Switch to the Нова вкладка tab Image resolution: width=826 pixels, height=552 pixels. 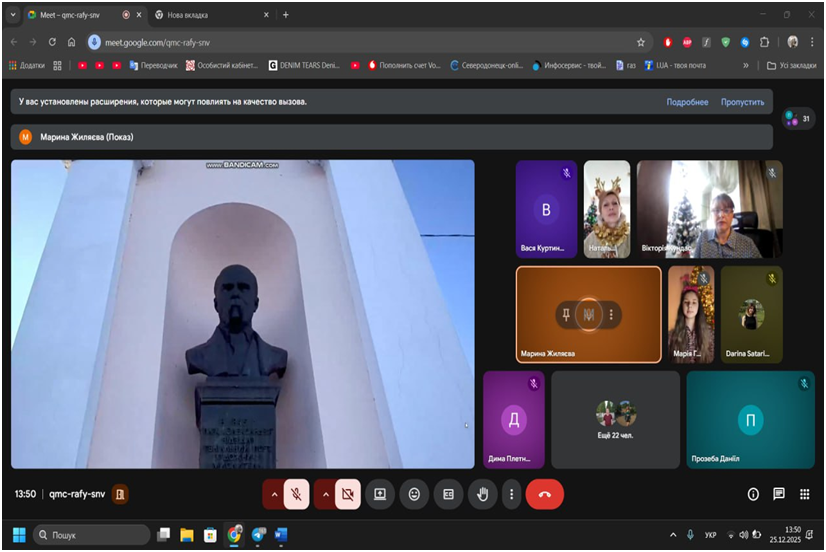[x=186, y=15]
